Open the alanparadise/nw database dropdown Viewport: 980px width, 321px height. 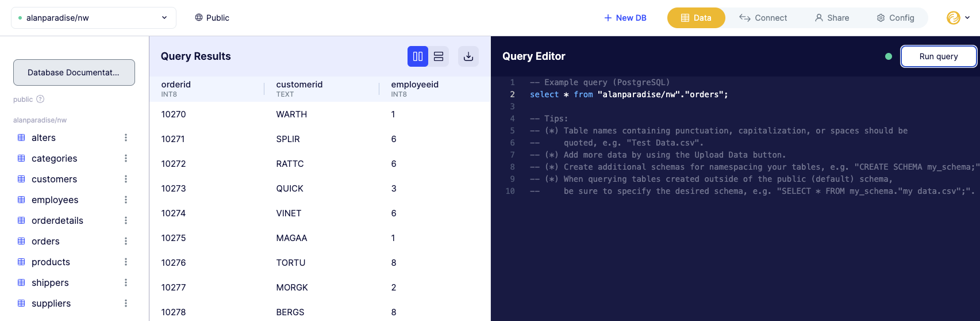pos(94,18)
